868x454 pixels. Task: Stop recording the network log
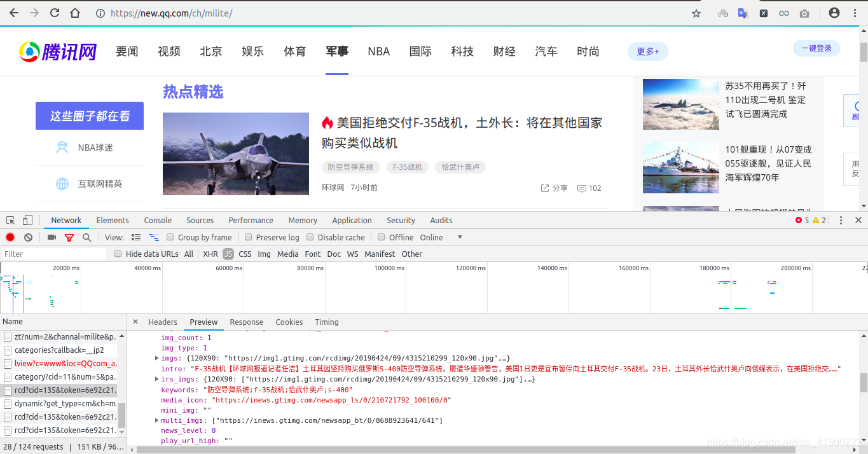[x=10, y=237]
